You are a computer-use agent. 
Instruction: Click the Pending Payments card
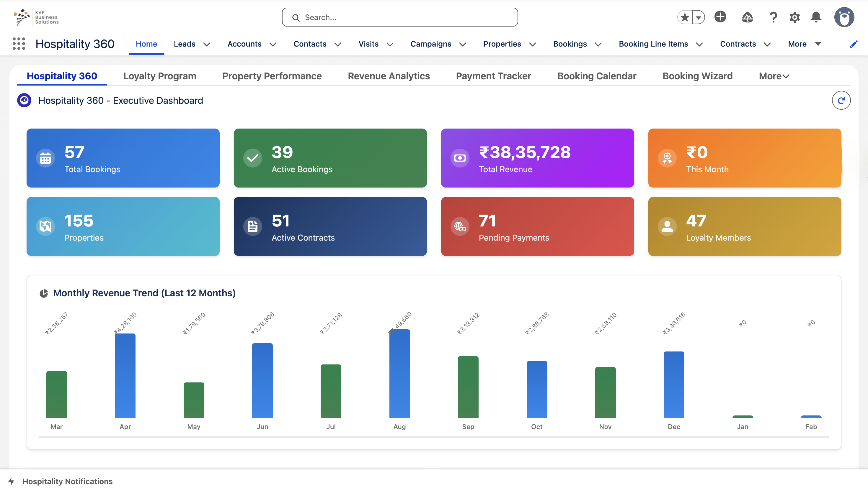[537, 226]
